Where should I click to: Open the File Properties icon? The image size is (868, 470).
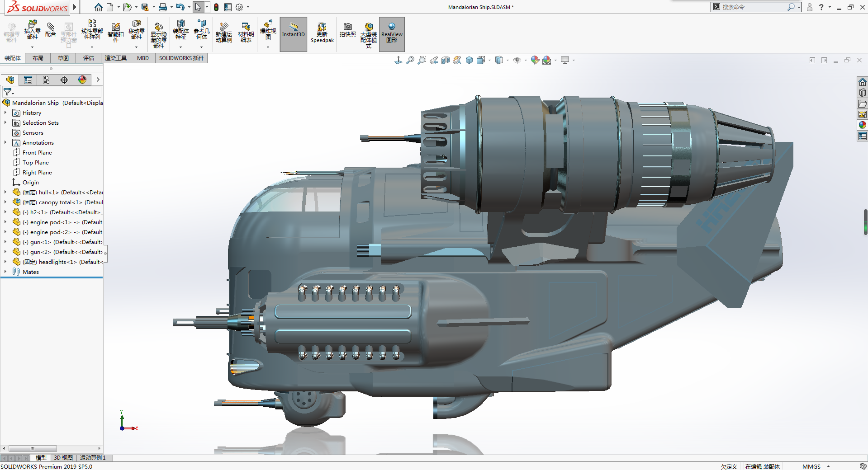[x=228, y=7]
